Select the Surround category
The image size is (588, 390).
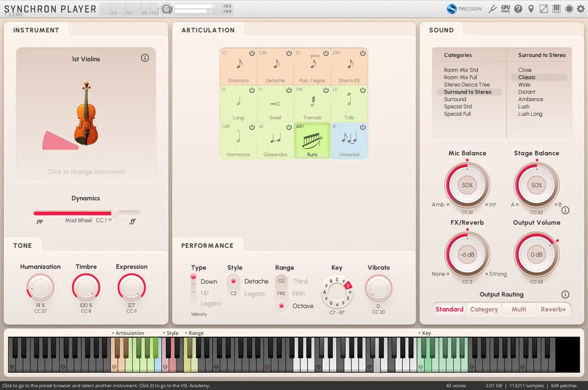(x=455, y=99)
